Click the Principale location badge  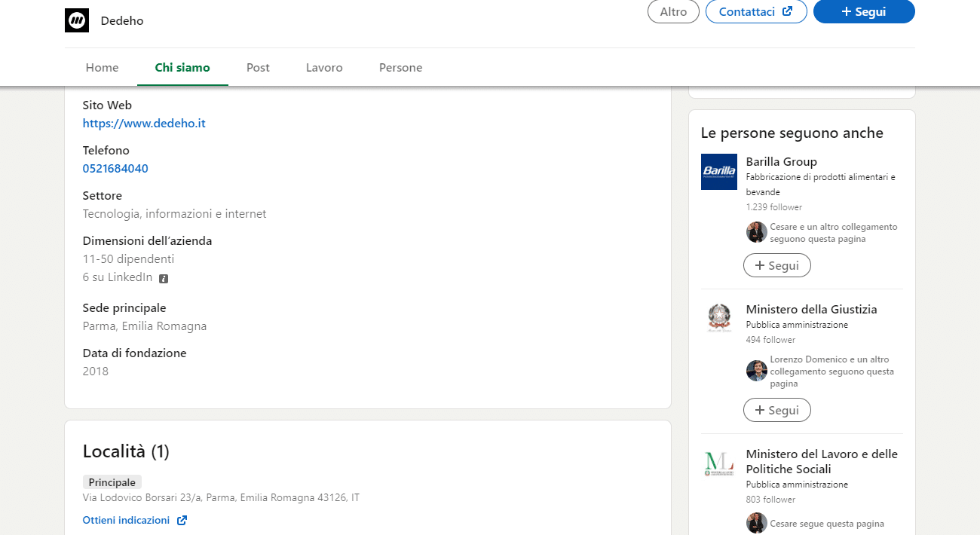tap(112, 482)
